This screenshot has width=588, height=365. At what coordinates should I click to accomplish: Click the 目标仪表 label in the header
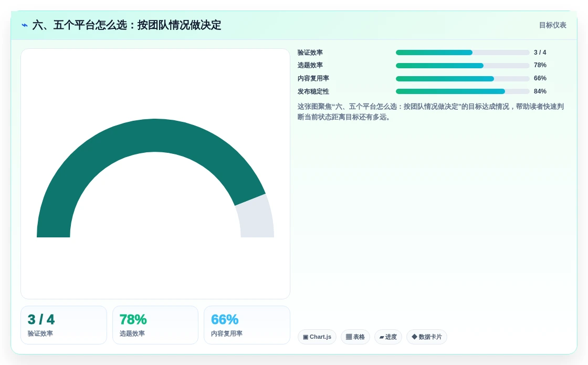click(553, 25)
